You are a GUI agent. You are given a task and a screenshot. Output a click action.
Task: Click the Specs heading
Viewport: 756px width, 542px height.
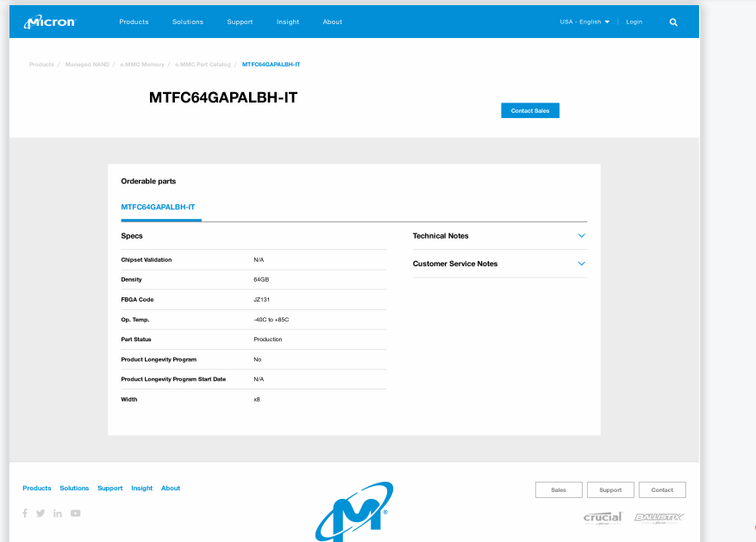click(x=132, y=235)
